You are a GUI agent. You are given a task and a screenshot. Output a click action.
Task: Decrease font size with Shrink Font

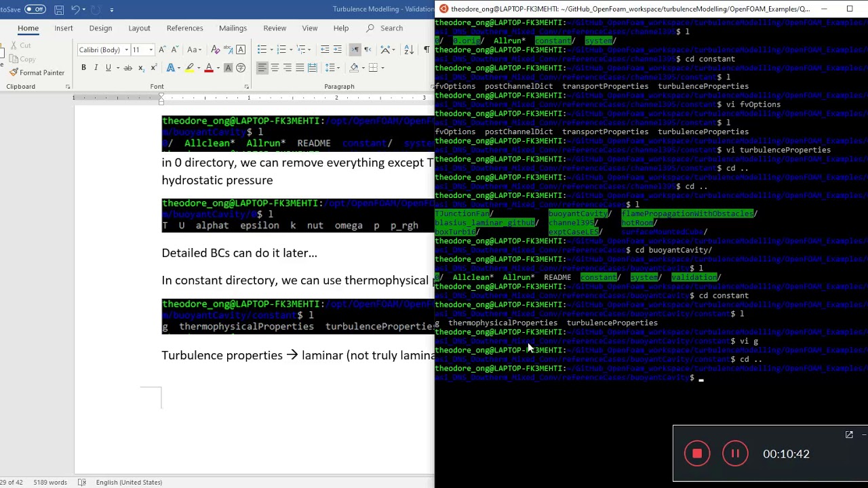click(x=174, y=49)
